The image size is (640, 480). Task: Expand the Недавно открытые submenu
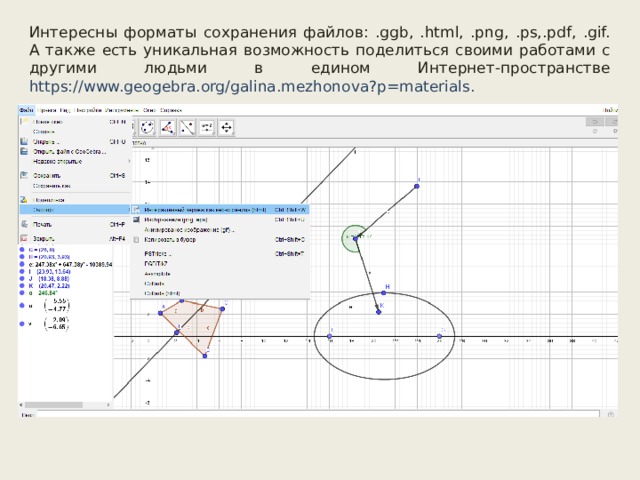click(x=75, y=161)
